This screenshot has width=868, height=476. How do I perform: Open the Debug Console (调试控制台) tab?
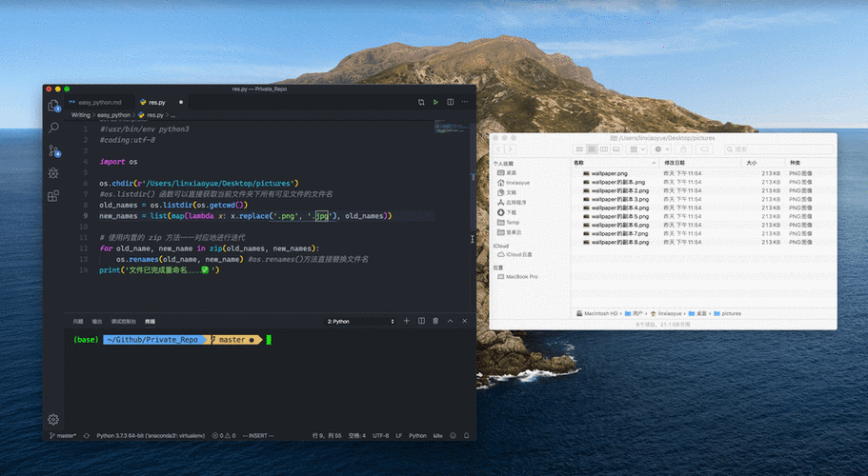coord(124,321)
